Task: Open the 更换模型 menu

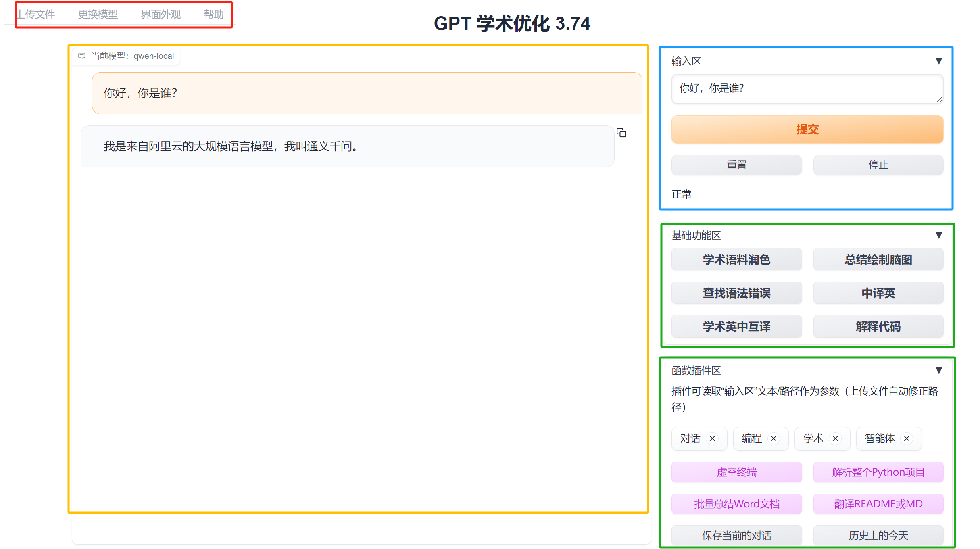Action: [x=98, y=15]
